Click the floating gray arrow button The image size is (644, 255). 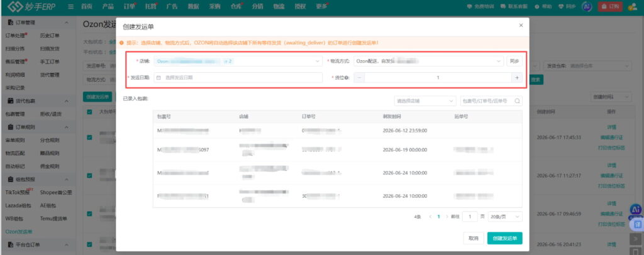pos(636,239)
